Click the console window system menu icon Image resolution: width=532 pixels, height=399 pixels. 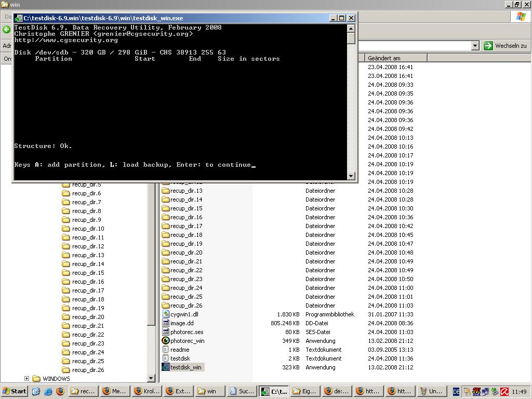click(x=19, y=18)
